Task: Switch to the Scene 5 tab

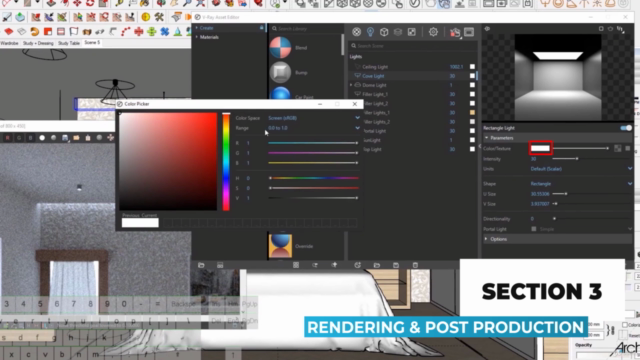Action: 92,42
